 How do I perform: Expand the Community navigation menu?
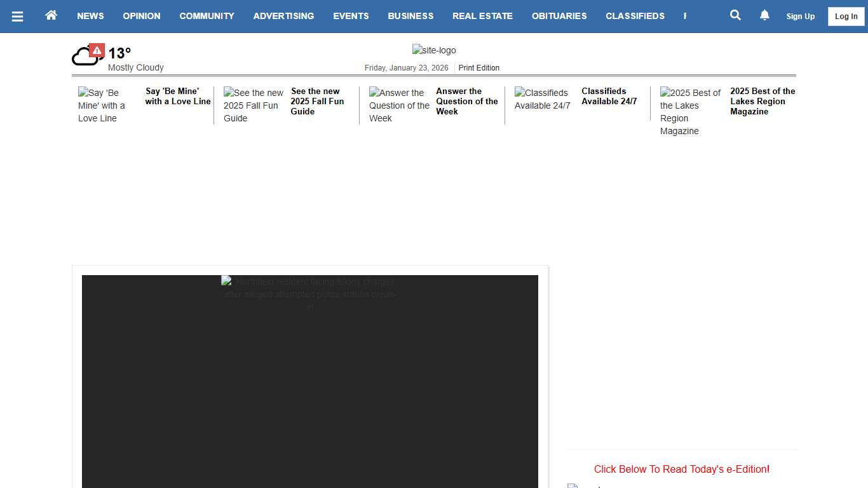[207, 16]
